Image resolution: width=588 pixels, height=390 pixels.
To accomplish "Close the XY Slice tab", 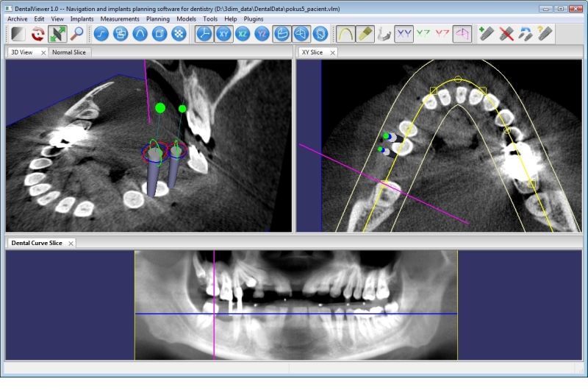I will tap(332, 52).
